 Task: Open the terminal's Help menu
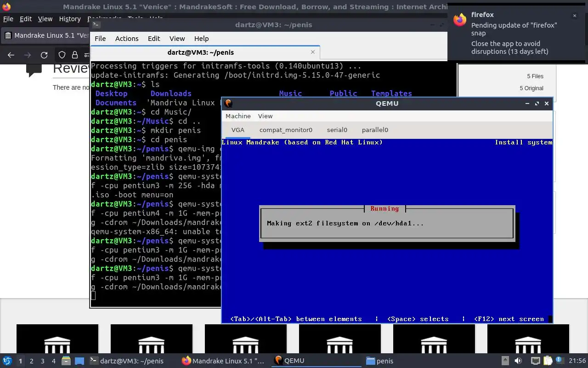click(201, 39)
